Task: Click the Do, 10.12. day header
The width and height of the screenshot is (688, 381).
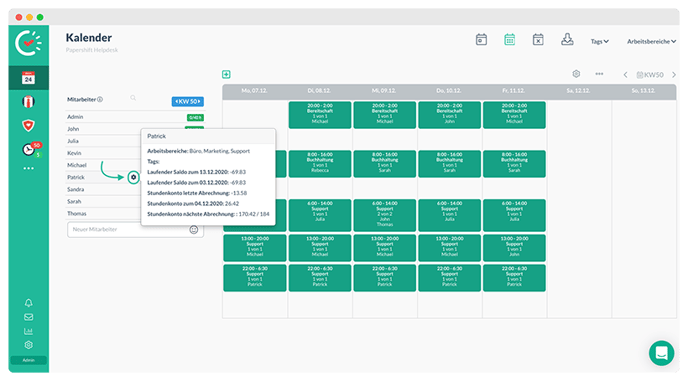Action: tap(448, 91)
